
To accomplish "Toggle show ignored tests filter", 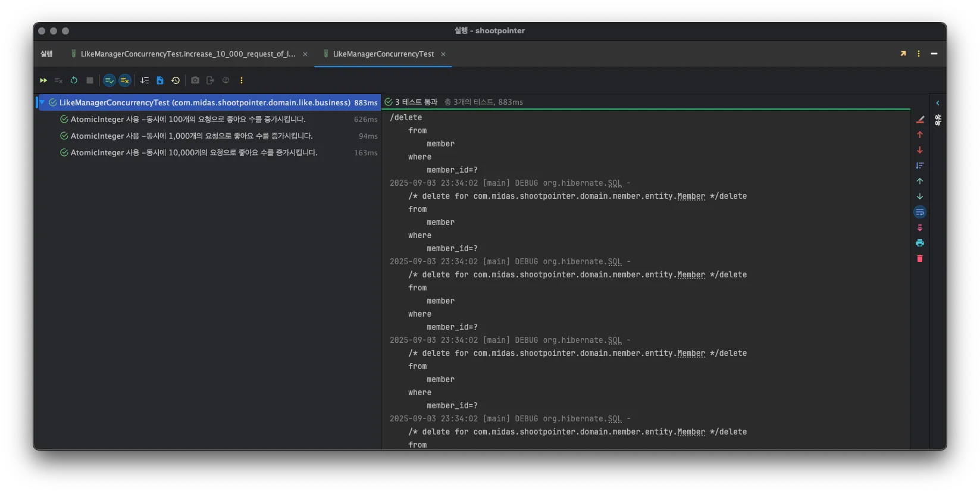I will (x=125, y=80).
